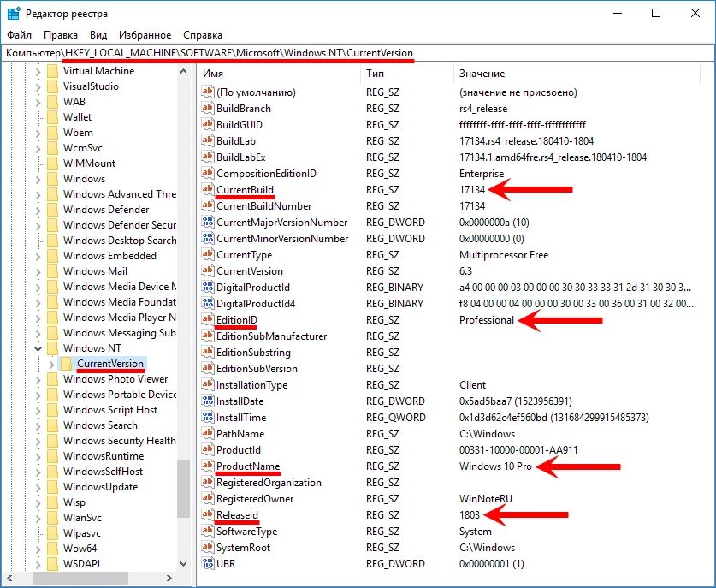716x588 pixels.
Task: Click the binary icon of InstallTime
Action: (208, 417)
